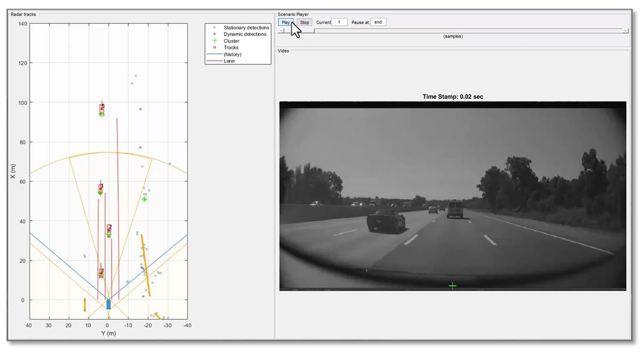Click the green crosshair in video frame
The image size is (644, 350).
point(452,286)
